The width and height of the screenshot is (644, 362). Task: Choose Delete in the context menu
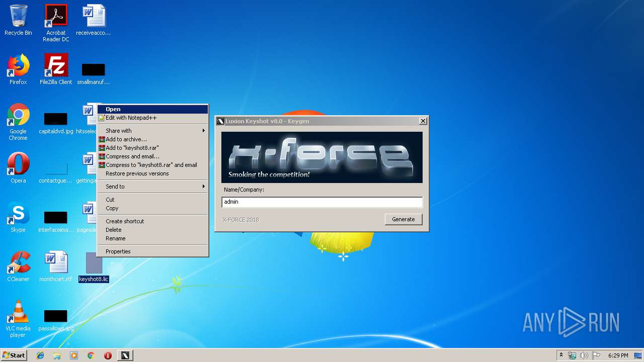[153, 230]
